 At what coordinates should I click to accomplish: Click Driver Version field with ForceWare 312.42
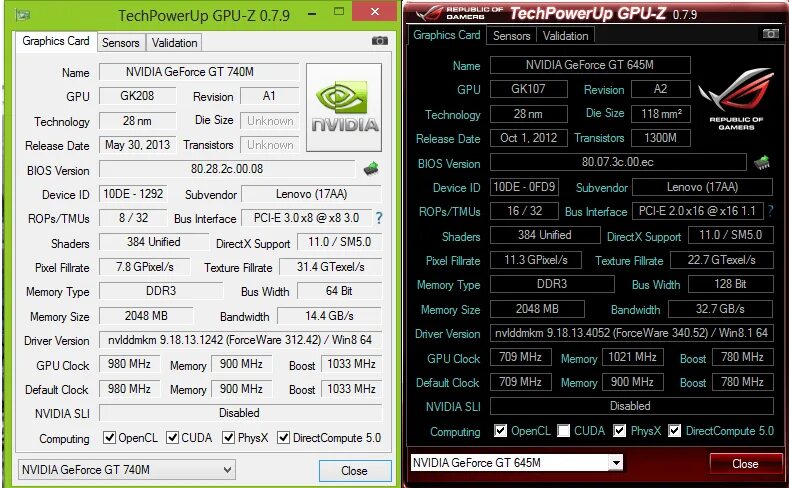[x=240, y=340]
